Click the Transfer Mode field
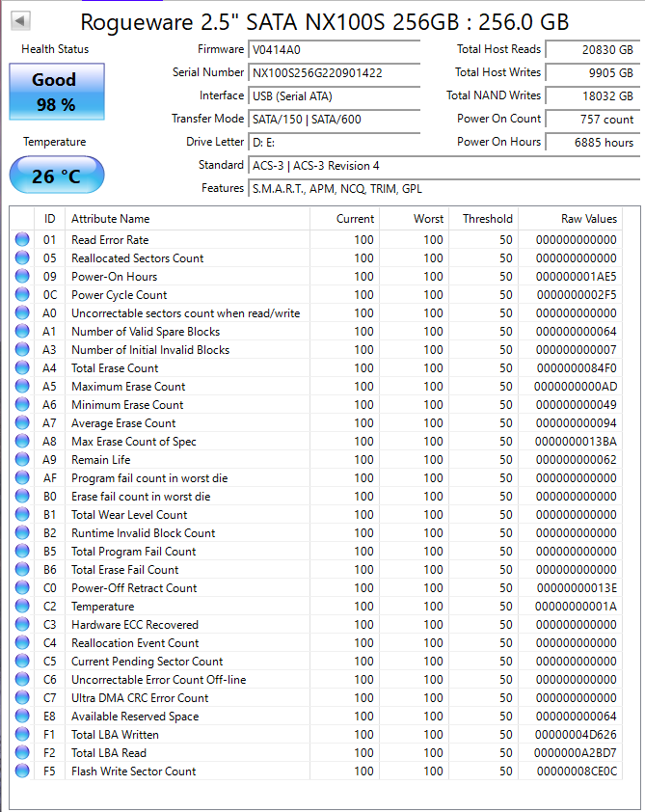 [334, 120]
